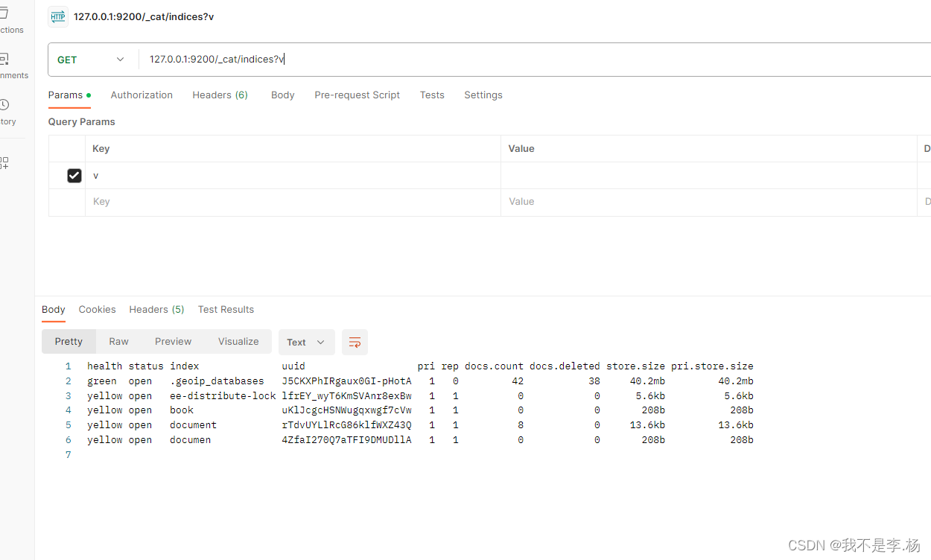This screenshot has width=931, height=560.
Task: Open the Test Results tab
Action: tap(226, 310)
